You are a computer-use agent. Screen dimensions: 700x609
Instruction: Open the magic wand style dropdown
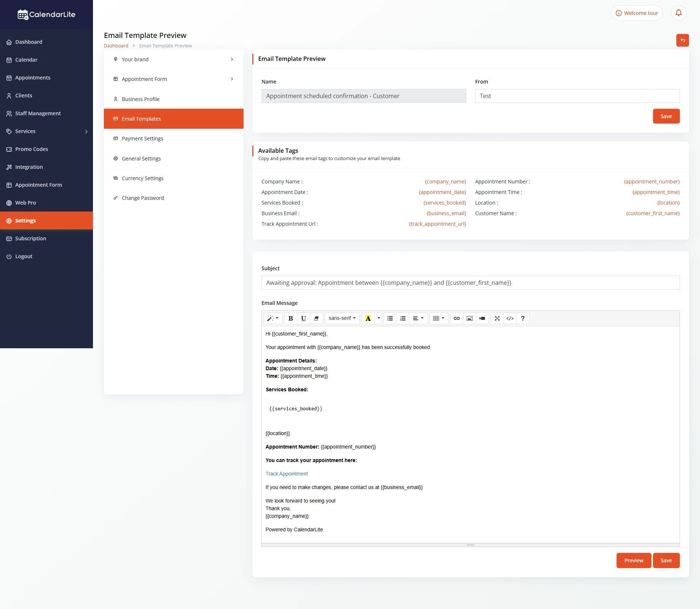coord(273,318)
